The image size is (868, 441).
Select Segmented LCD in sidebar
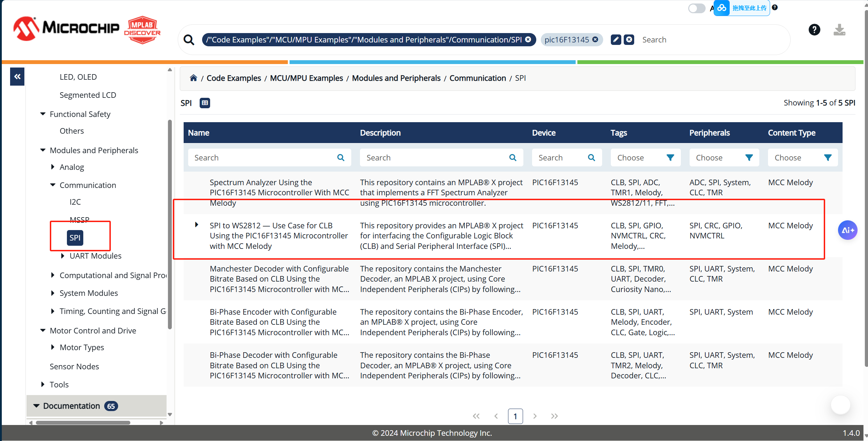88,95
